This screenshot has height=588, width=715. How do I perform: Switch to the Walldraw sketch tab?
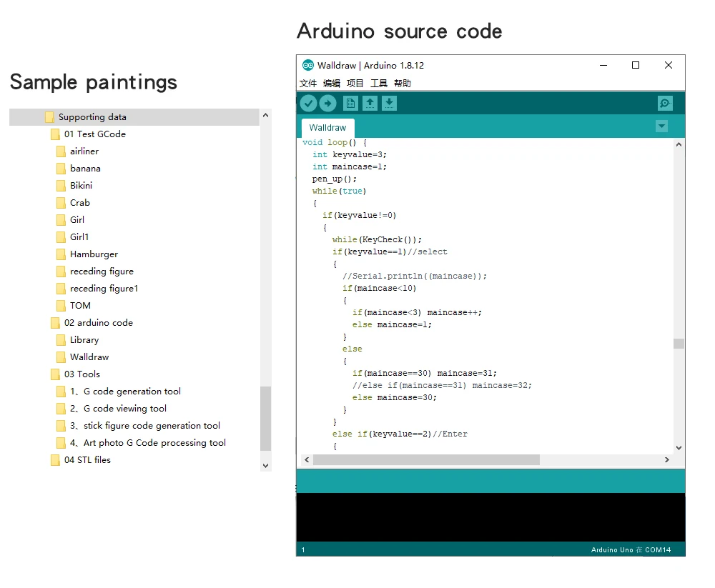click(327, 128)
